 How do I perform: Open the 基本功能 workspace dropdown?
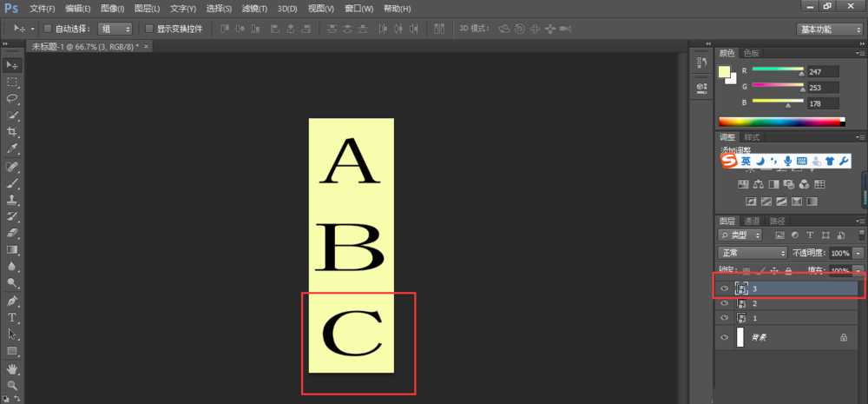click(x=829, y=29)
